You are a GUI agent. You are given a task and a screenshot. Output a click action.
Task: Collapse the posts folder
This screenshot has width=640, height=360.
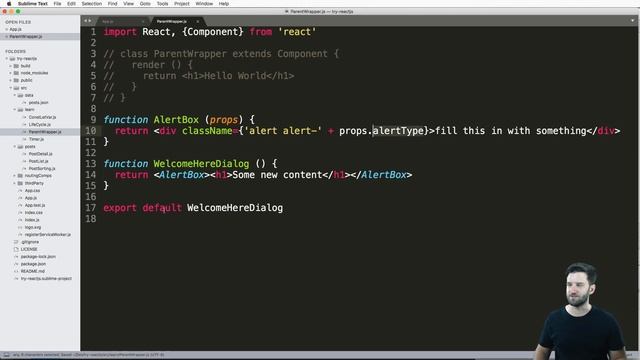click(x=15, y=147)
